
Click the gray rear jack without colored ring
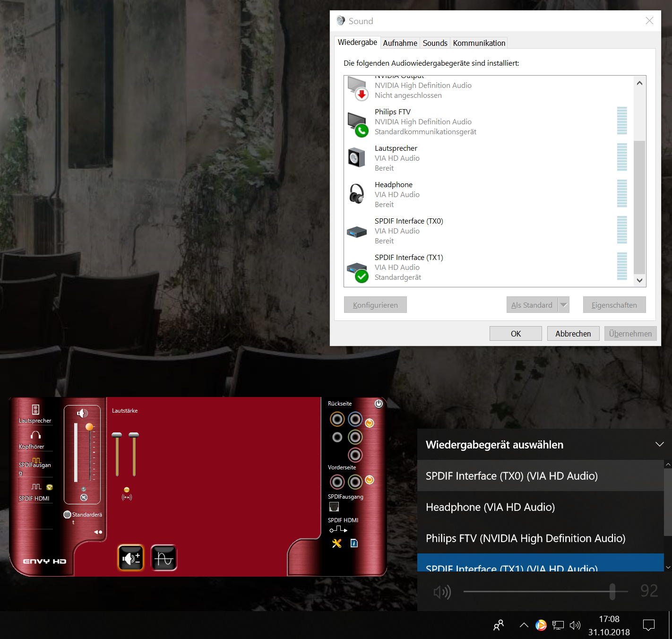[337, 437]
